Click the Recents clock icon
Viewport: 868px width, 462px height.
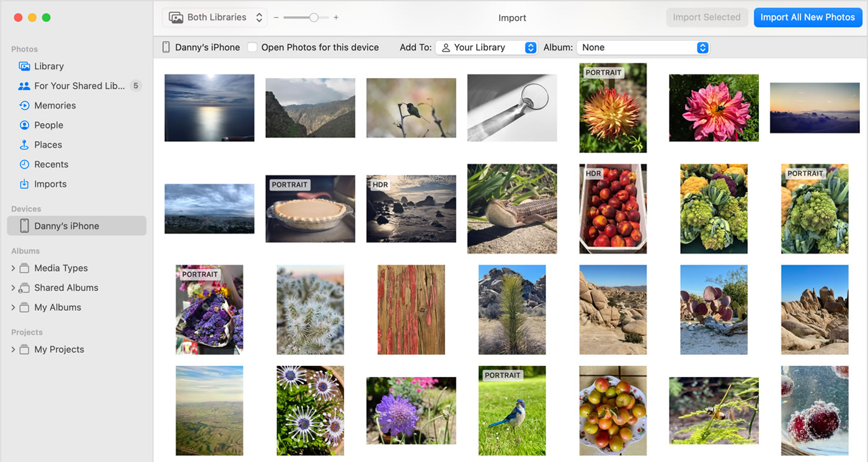point(24,164)
